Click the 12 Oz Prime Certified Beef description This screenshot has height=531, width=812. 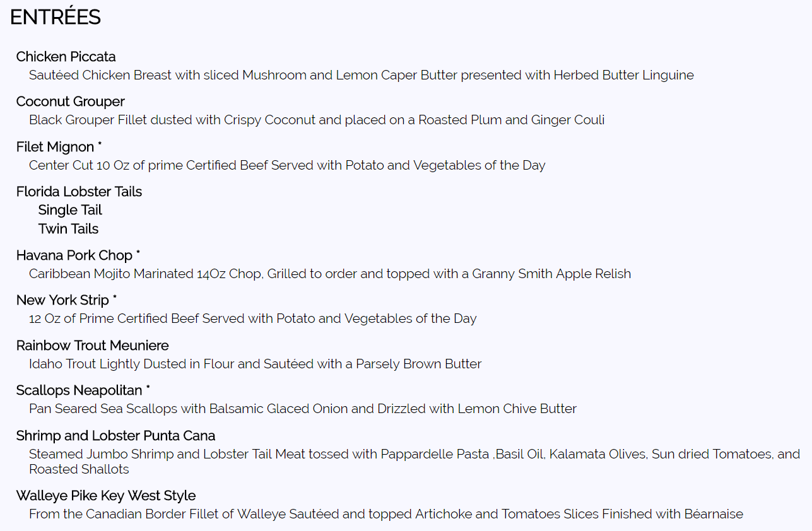[x=252, y=318]
